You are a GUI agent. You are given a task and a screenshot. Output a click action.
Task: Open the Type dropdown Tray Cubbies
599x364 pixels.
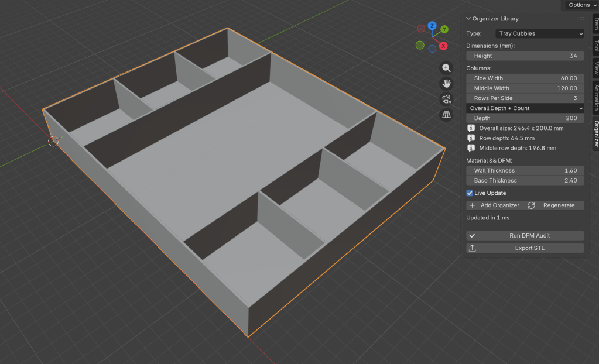click(539, 33)
